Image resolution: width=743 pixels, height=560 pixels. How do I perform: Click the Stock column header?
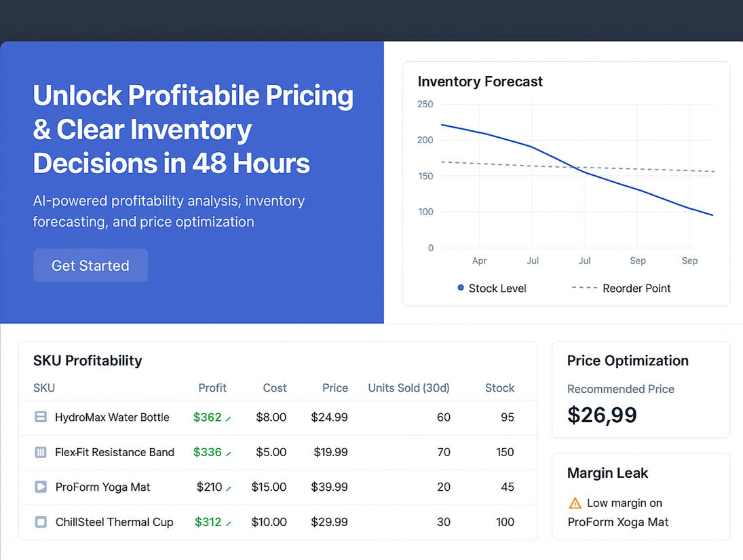499,388
